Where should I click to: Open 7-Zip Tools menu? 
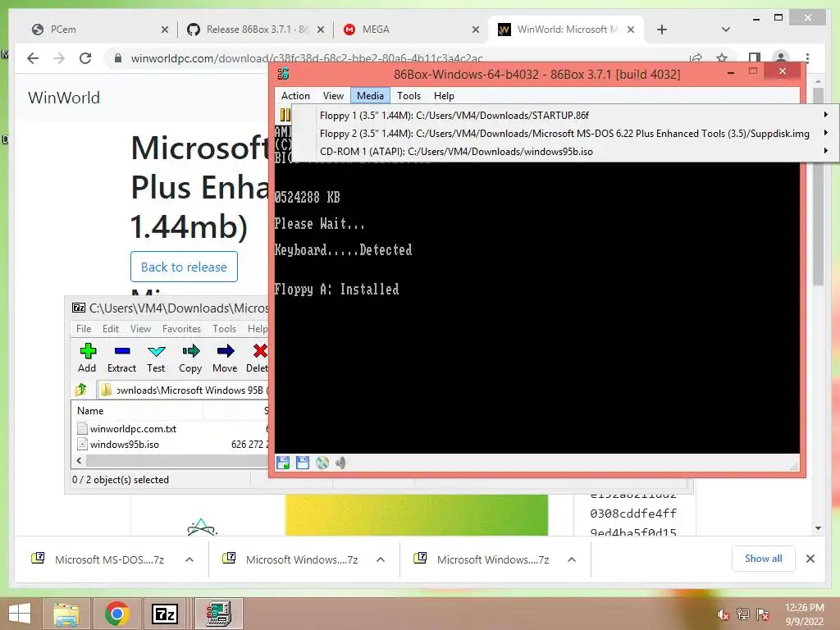coord(224,328)
